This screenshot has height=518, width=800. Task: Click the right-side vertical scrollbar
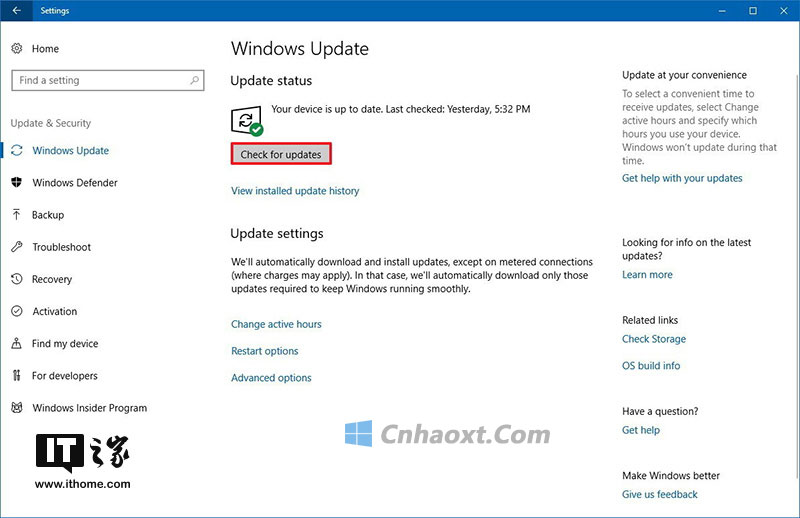coord(796,276)
